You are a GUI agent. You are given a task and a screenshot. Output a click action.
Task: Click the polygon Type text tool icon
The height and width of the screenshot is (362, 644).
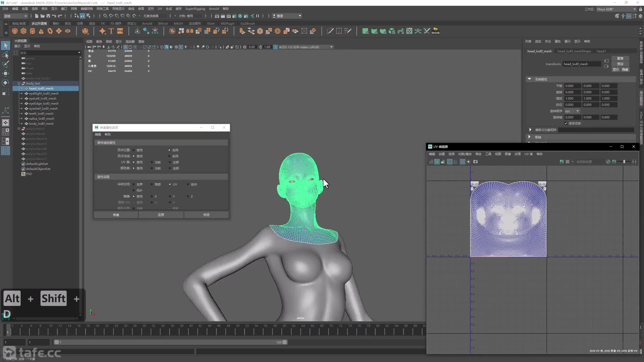pyautogui.click(x=111, y=31)
